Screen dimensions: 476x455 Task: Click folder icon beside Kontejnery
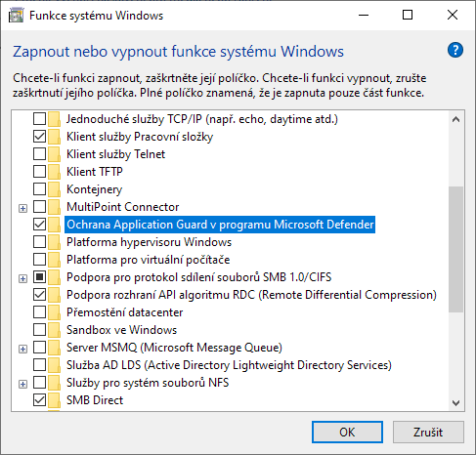[54, 189]
